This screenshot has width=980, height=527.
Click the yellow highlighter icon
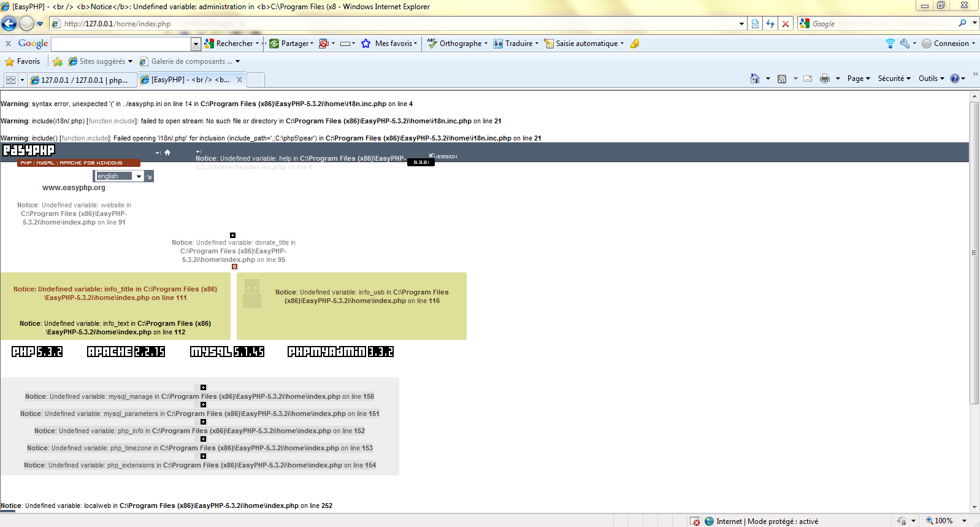(x=635, y=44)
